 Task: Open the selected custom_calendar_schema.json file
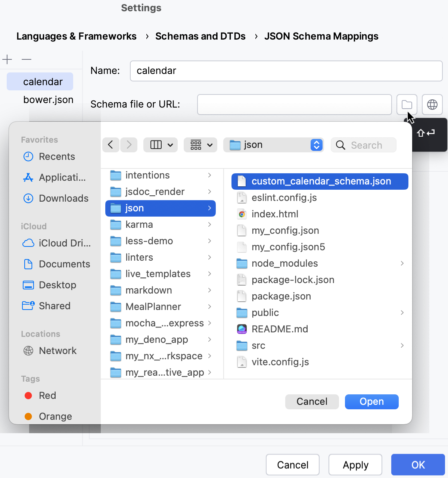[371, 401]
